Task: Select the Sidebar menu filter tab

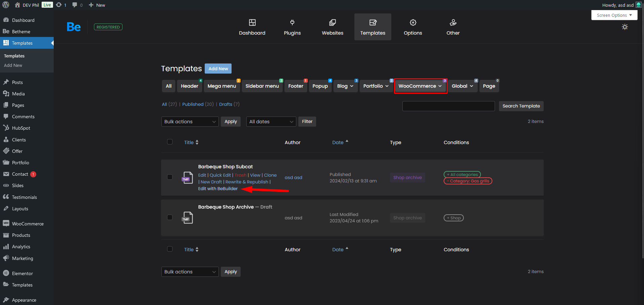Action: click(262, 86)
